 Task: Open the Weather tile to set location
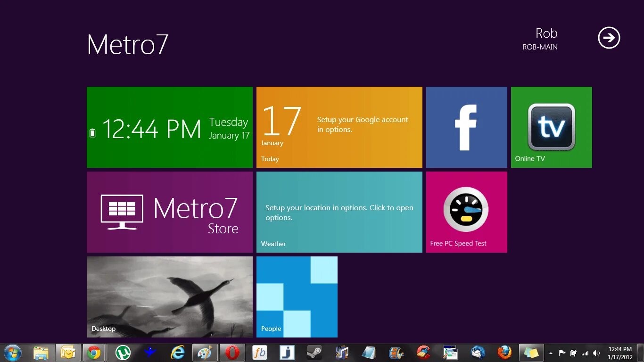pyautogui.click(x=339, y=212)
